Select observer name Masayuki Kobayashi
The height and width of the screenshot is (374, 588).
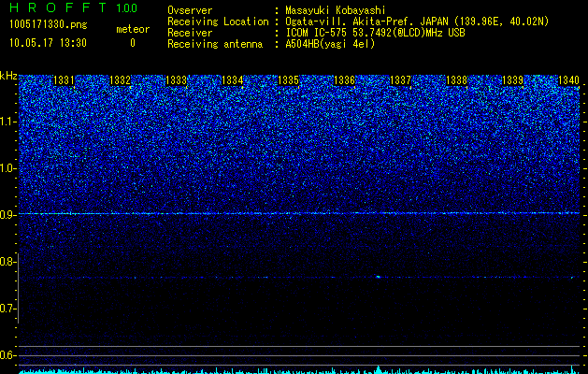click(335, 10)
